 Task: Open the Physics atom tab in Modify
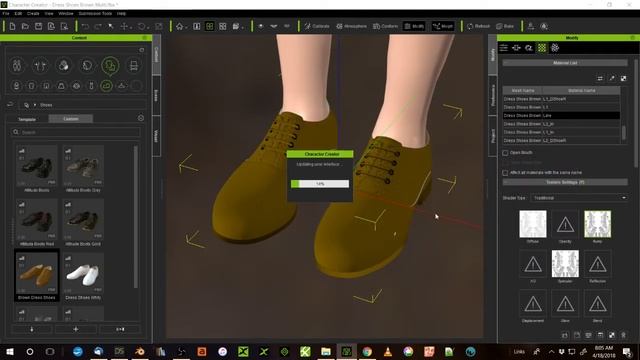pyautogui.click(x=555, y=48)
